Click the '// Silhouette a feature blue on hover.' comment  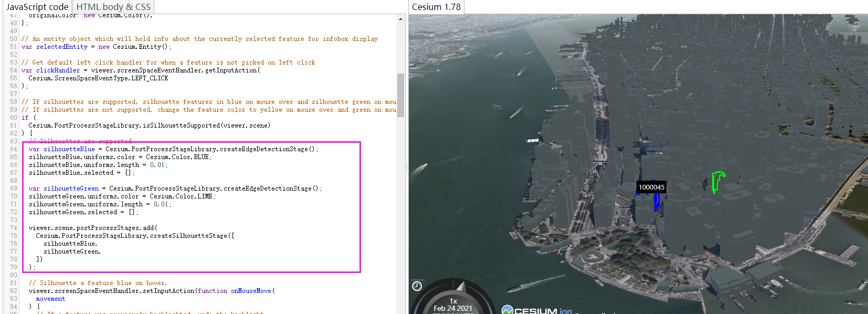(x=98, y=283)
